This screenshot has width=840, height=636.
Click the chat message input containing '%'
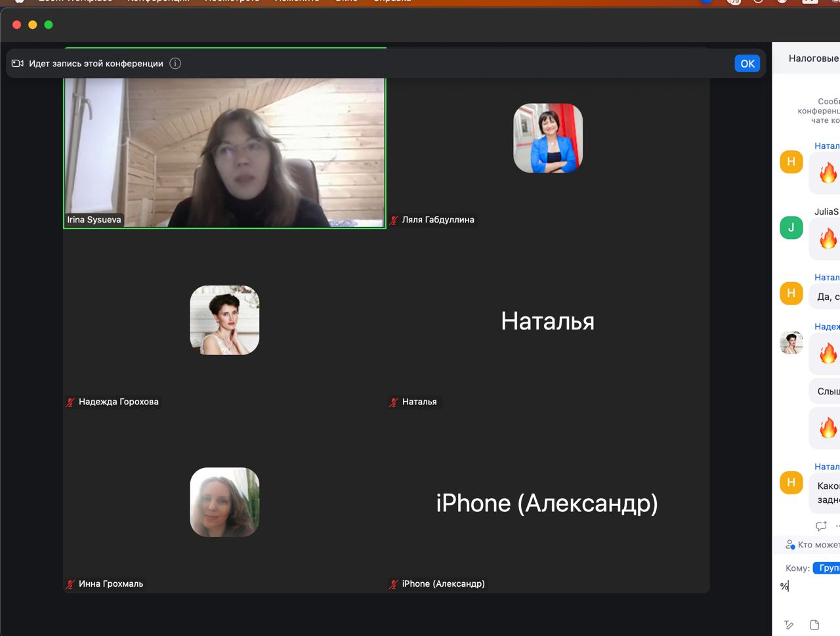coord(810,586)
